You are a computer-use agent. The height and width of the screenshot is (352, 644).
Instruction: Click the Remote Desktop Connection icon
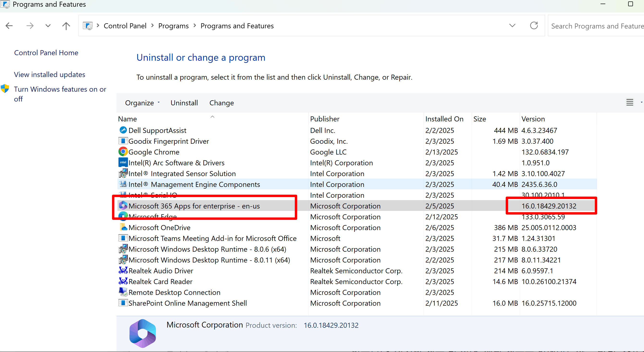click(x=123, y=292)
